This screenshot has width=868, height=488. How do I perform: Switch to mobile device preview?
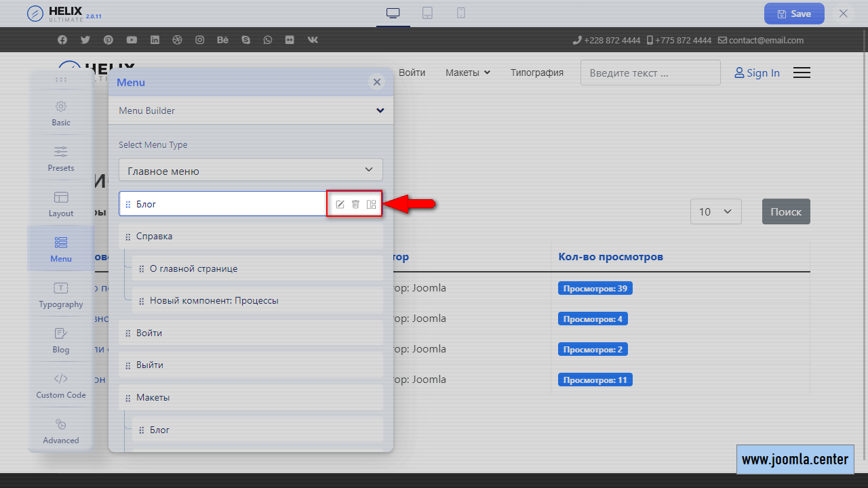[x=461, y=14]
